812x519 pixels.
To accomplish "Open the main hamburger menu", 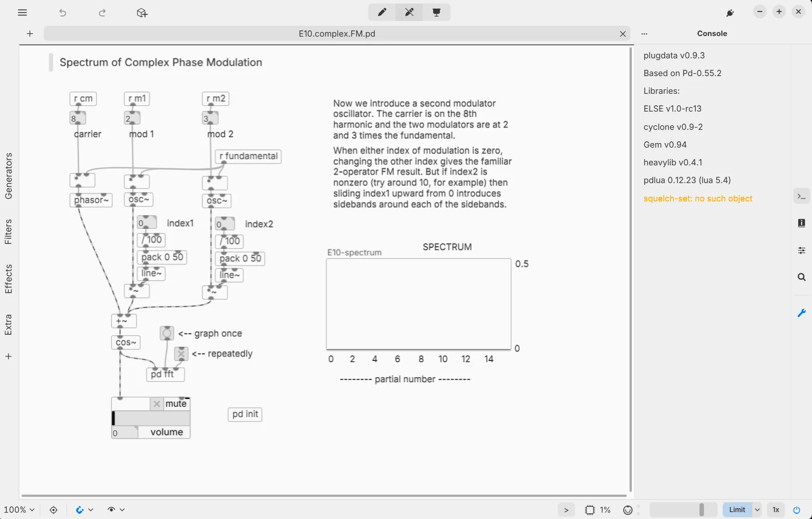I will 22,13.
